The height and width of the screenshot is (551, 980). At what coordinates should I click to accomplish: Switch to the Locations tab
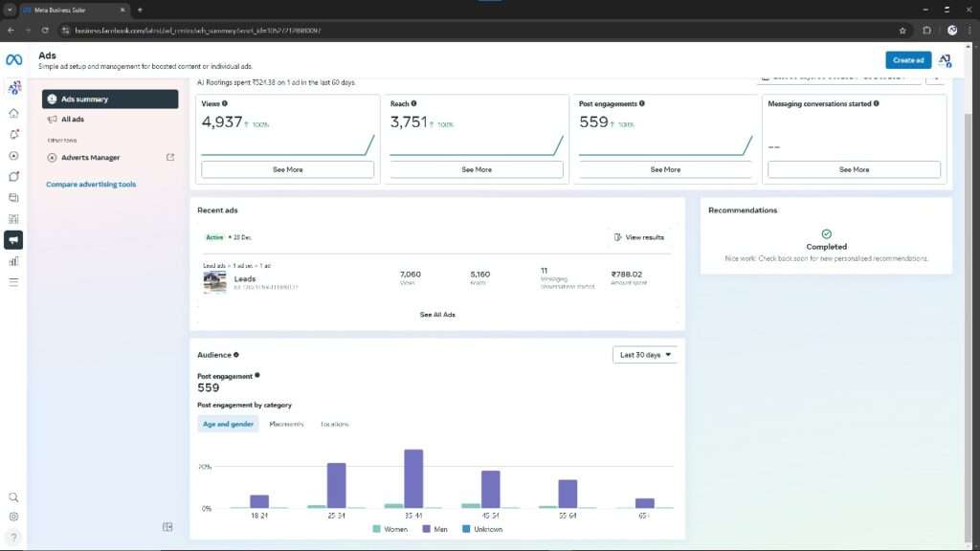click(x=334, y=424)
